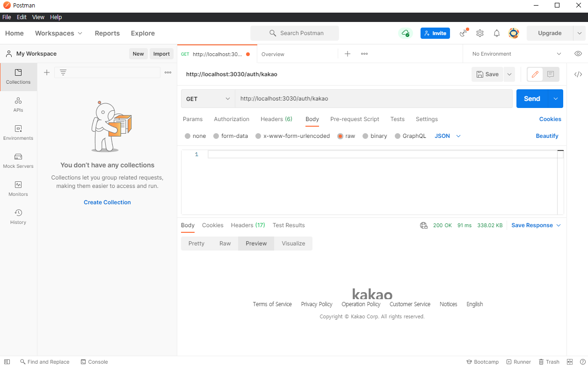This screenshot has width=588, height=366.
Task: Click the cloud sync status icon
Action: click(405, 33)
